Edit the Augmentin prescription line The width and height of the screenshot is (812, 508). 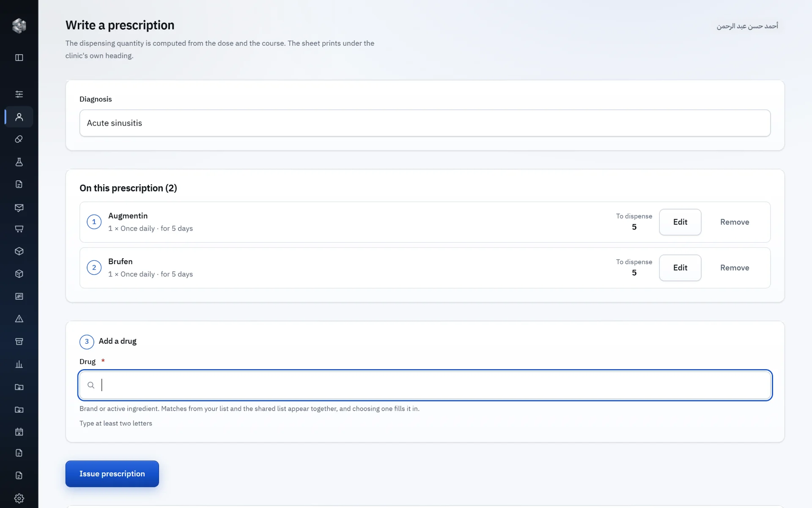tap(680, 222)
